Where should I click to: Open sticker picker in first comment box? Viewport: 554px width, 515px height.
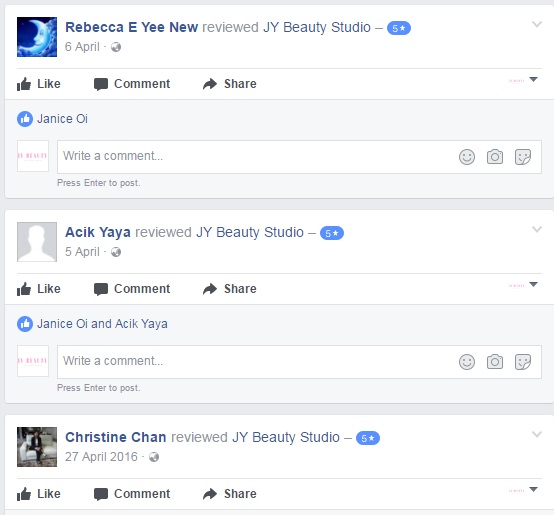pos(523,156)
